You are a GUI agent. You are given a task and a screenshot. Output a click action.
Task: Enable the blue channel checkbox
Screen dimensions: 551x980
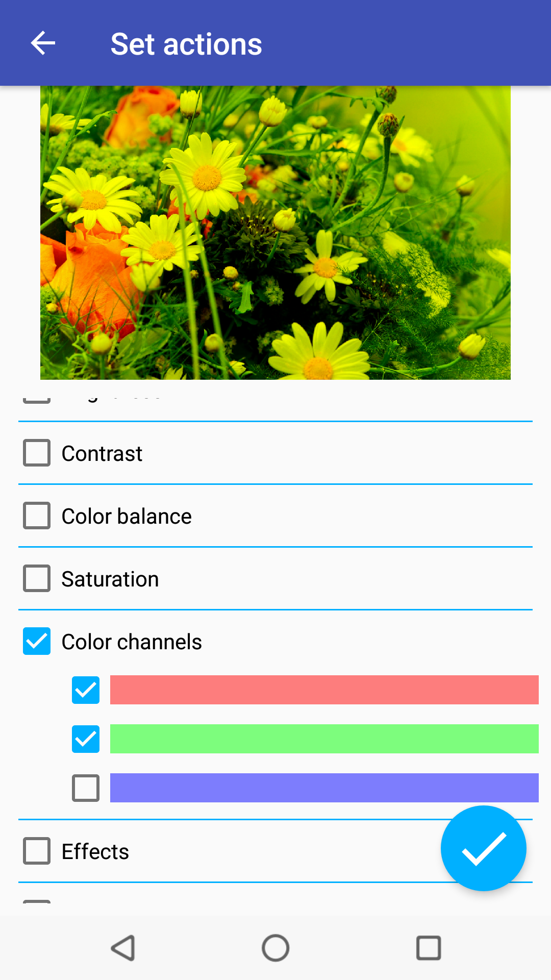[x=86, y=788]
